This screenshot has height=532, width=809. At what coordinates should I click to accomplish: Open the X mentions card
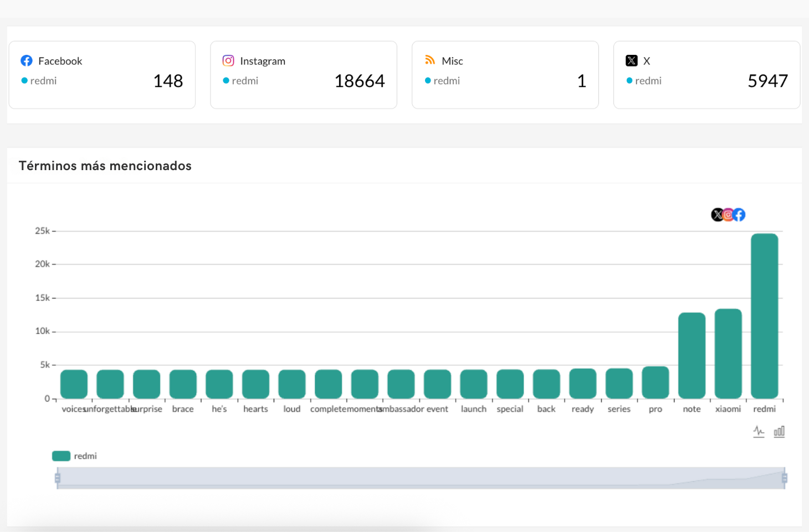click(707, 75)
